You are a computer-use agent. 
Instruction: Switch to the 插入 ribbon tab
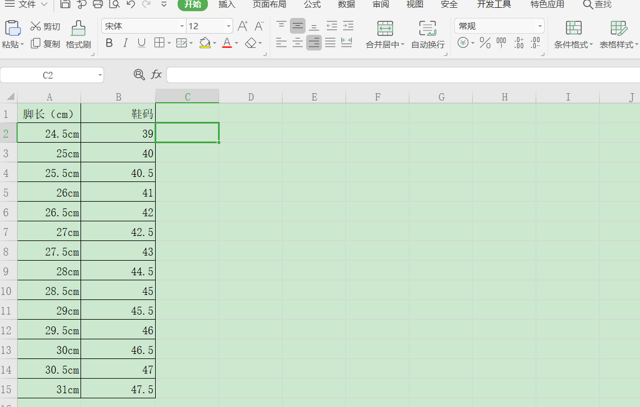coord(227,4)
